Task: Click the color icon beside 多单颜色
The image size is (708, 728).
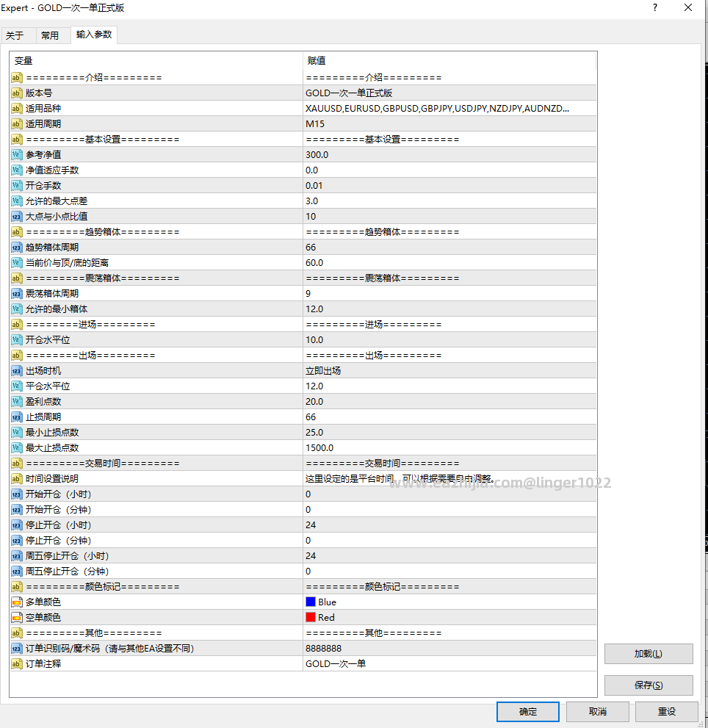Action: [17, 602]
